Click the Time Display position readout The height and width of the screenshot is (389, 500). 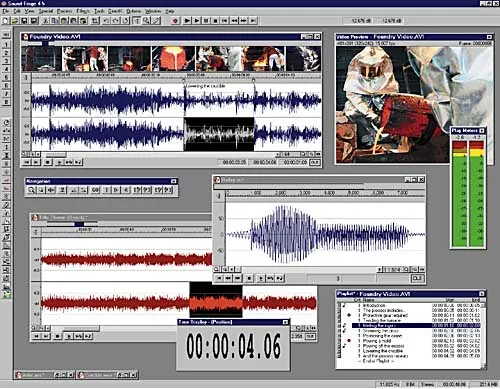click(x=233, y=347)
